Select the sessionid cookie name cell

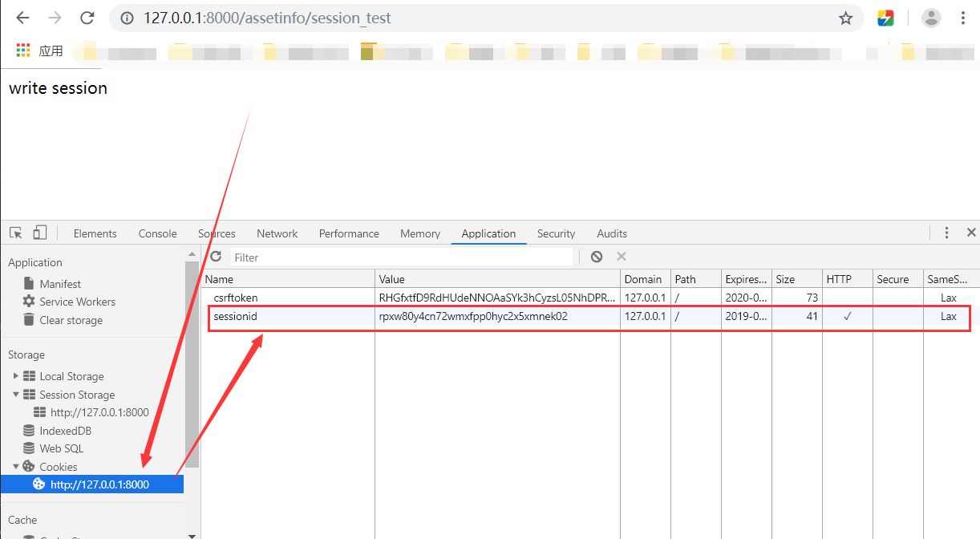click(235, 316)
